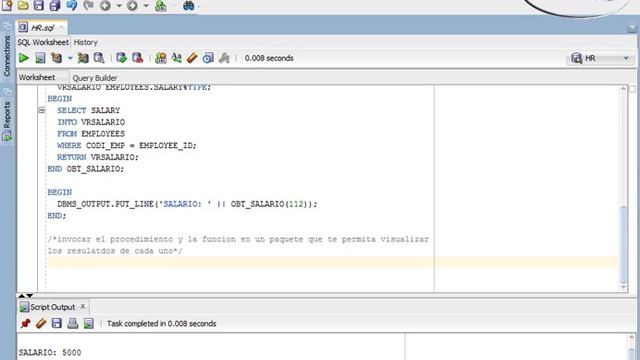The height and width of the screenshot is (360, 640).
Task: Switch to the SQL Worksheet tab
Action: [x=43, y=42]
